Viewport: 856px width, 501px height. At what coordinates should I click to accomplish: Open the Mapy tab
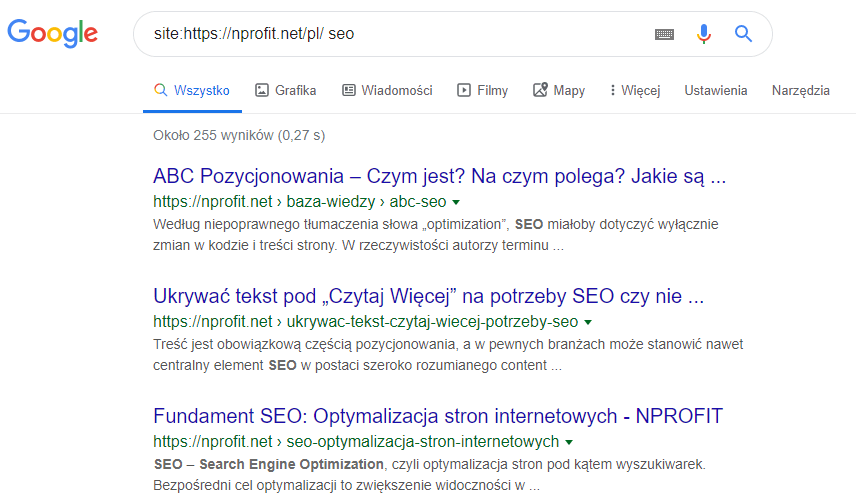click(x=559, y=90)
